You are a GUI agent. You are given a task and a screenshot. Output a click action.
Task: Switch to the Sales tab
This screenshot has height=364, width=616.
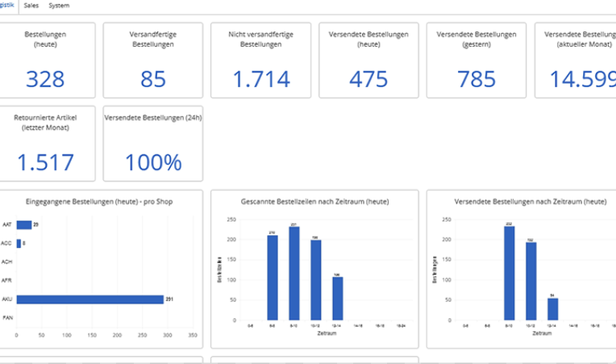click(31, 6)
